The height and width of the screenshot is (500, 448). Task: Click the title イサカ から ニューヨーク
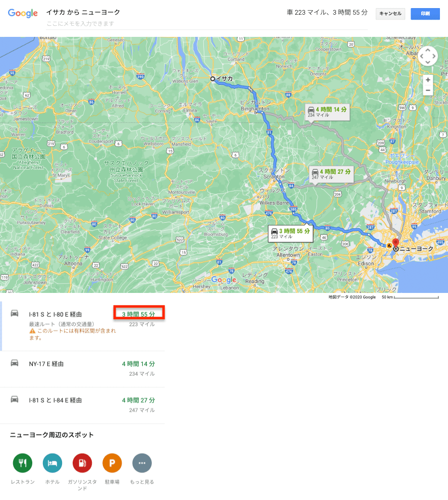click(x=83, y=12)
